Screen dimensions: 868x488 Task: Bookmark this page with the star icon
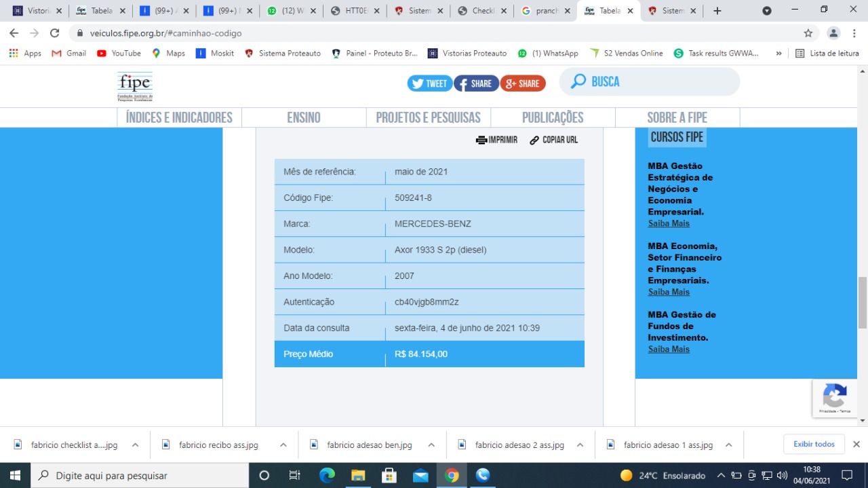pyautogui.click(x=808, y=33)
